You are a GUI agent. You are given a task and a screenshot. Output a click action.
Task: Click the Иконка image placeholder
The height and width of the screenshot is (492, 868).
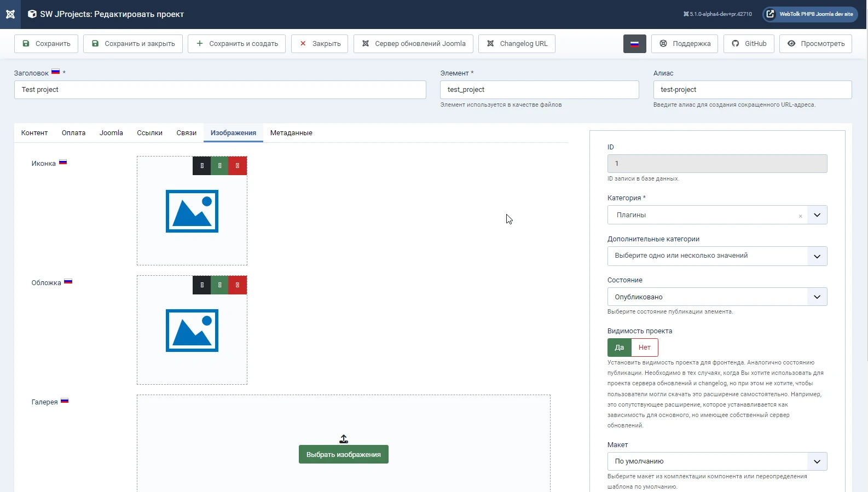pyautogui.click(x=192, y=211)
